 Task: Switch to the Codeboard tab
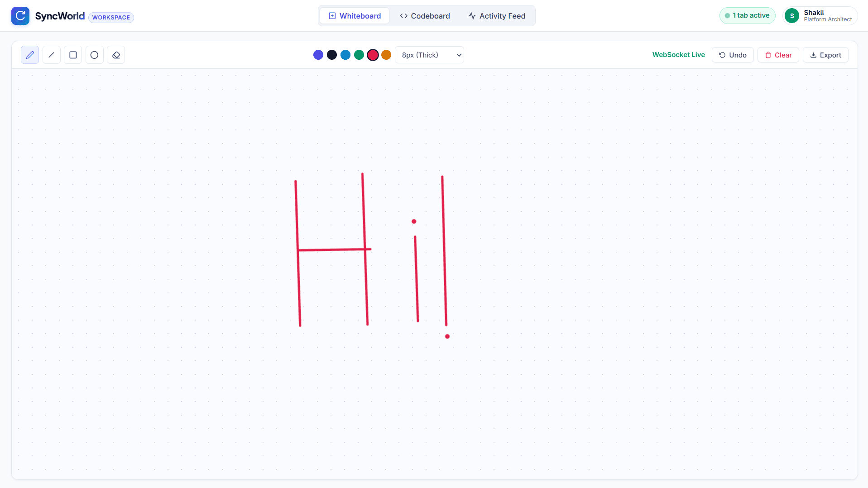[425, 16]
